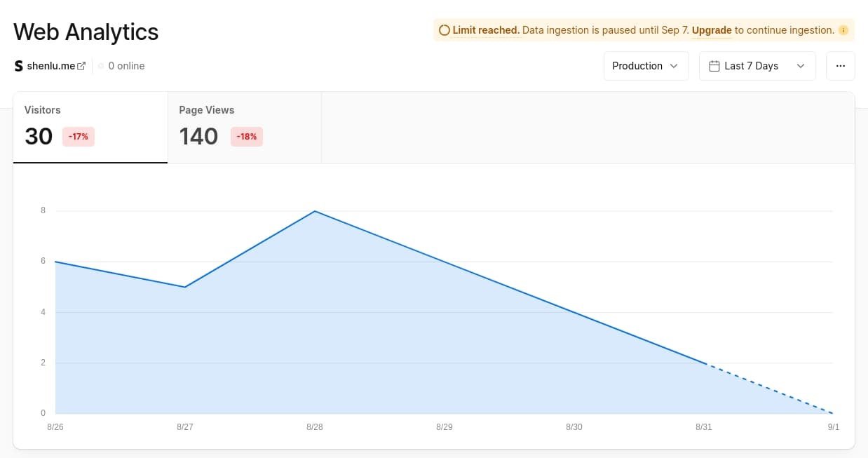This screenshot has width=868, height=458.
Task: Switch to the Page Views tab
Action: 244,128
